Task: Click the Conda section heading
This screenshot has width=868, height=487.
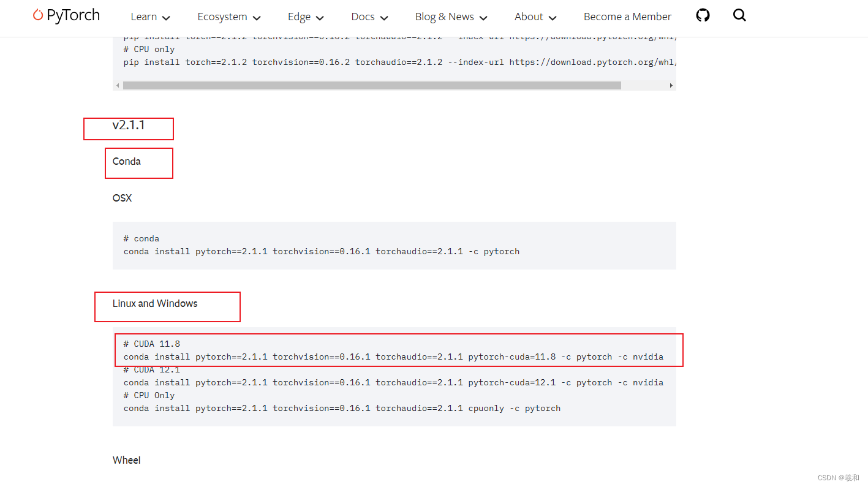Action: 126,161
